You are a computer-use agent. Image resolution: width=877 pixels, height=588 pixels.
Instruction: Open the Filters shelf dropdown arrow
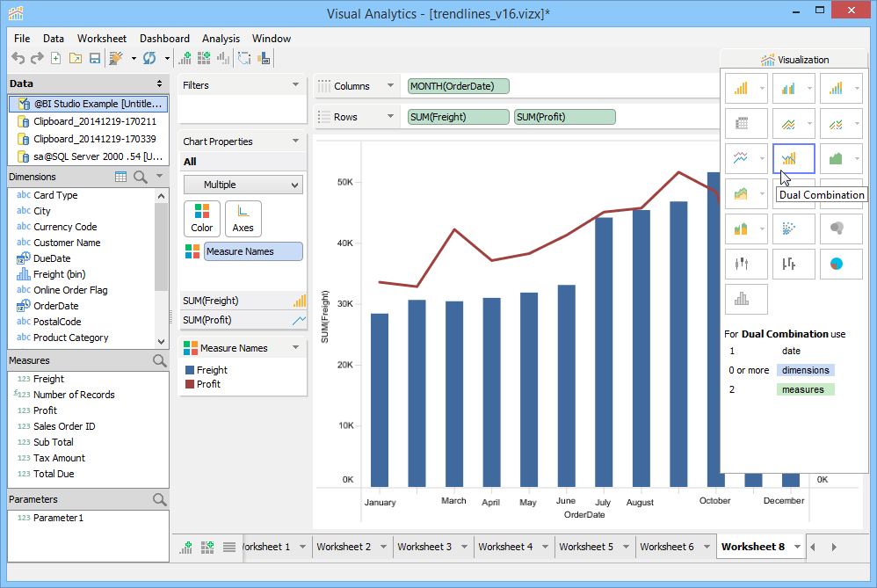(295, 84)
